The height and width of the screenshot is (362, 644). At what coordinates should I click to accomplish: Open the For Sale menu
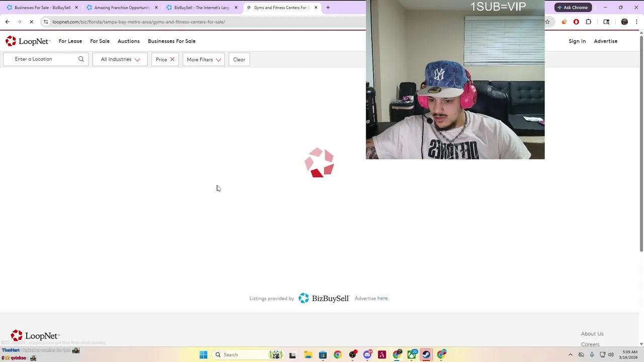100,41
